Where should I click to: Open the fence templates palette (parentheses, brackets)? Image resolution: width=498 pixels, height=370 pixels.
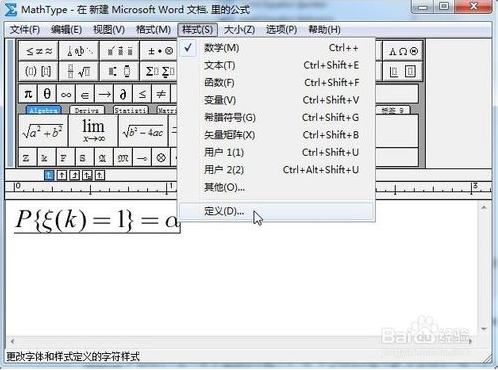(x=39, y=71)
